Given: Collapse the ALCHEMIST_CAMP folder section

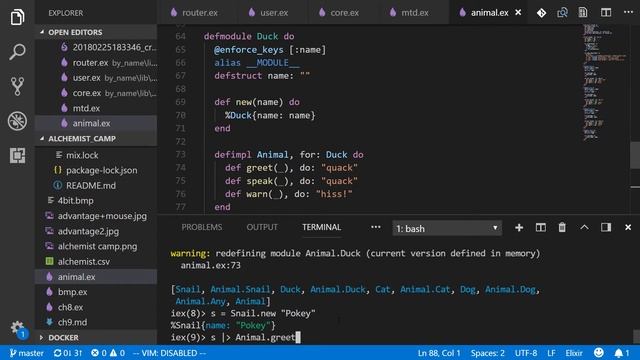Looking at the screenshot, I should [x=96, y=139].
